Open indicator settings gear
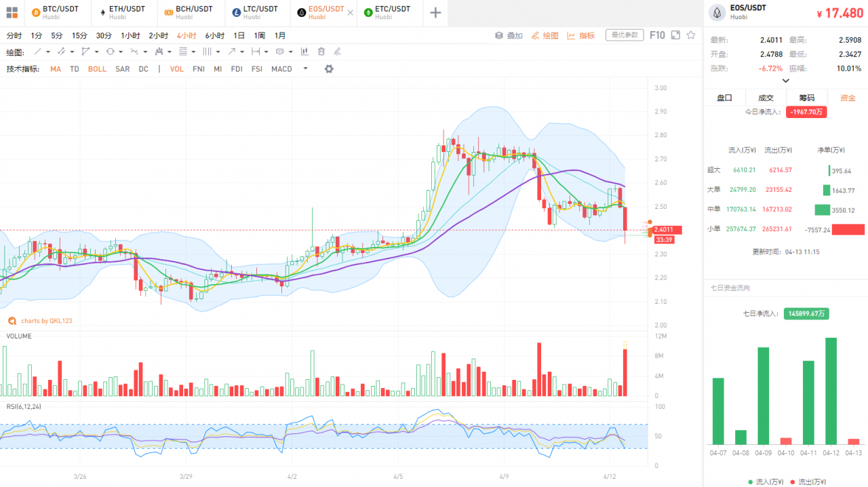868x487 pixels. point(329,69)
